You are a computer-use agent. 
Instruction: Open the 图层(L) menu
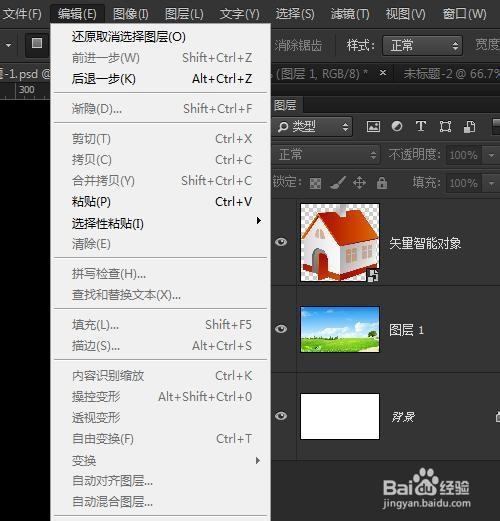pos(184,14)
